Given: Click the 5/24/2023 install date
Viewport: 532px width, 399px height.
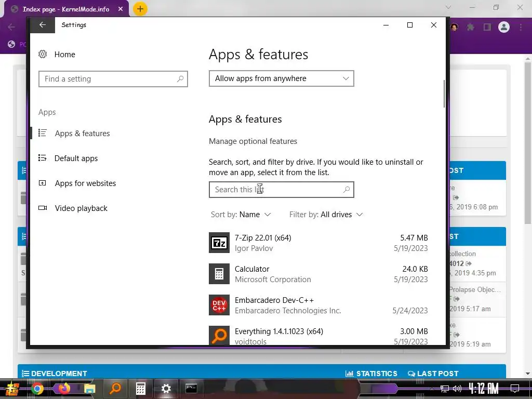Looking at the screenshot, I should point(410,311).
